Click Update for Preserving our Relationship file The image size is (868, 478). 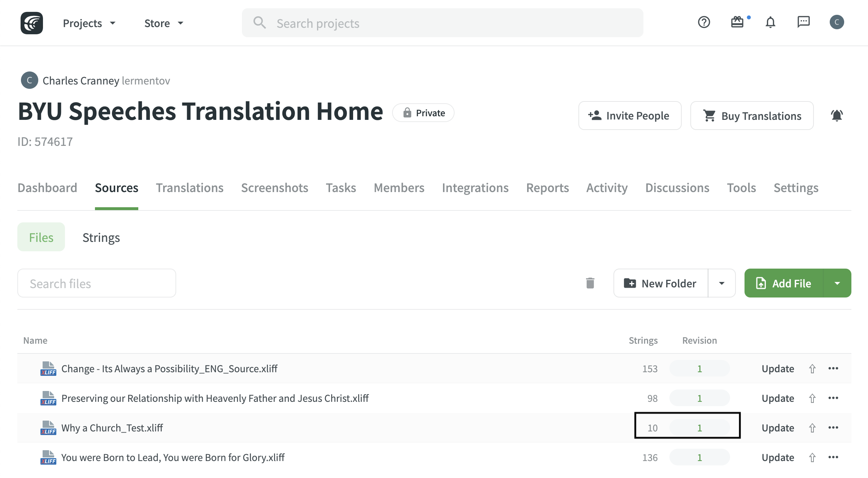coord(778,398)
